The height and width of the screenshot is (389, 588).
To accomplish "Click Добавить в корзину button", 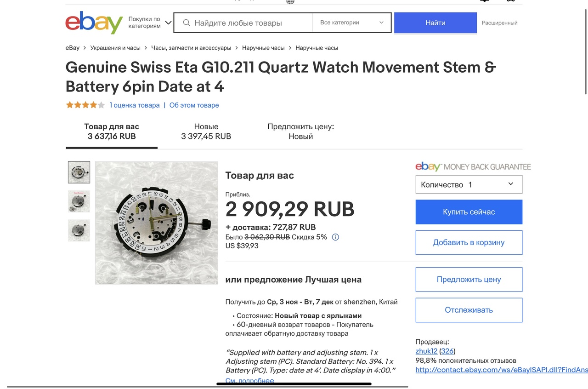I will 469,242.
